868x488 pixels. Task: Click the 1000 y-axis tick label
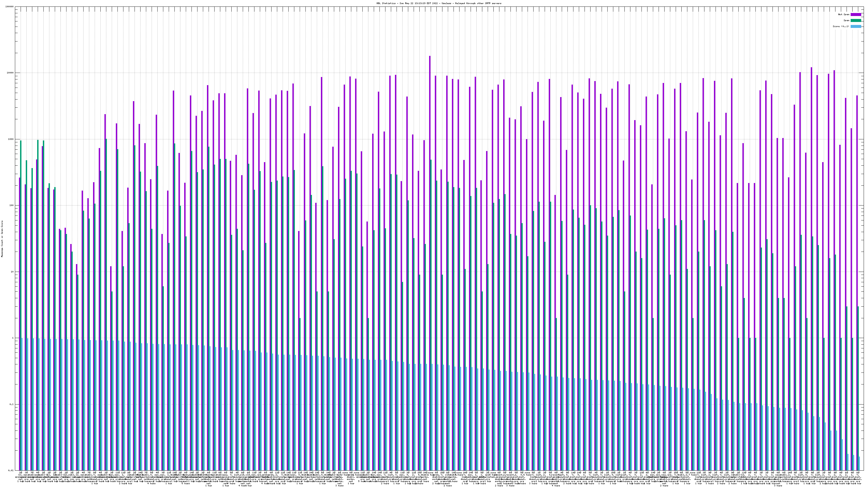[x=11, y=139]
